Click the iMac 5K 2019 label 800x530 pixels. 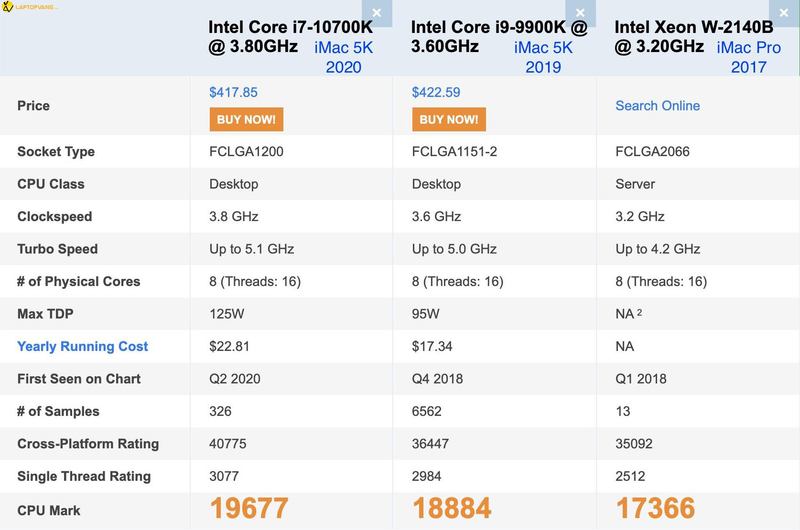click(x=543, y=57)
